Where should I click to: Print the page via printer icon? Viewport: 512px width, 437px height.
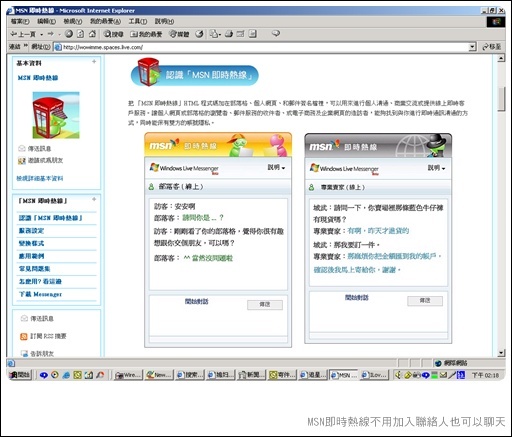(x=229, y=34)
